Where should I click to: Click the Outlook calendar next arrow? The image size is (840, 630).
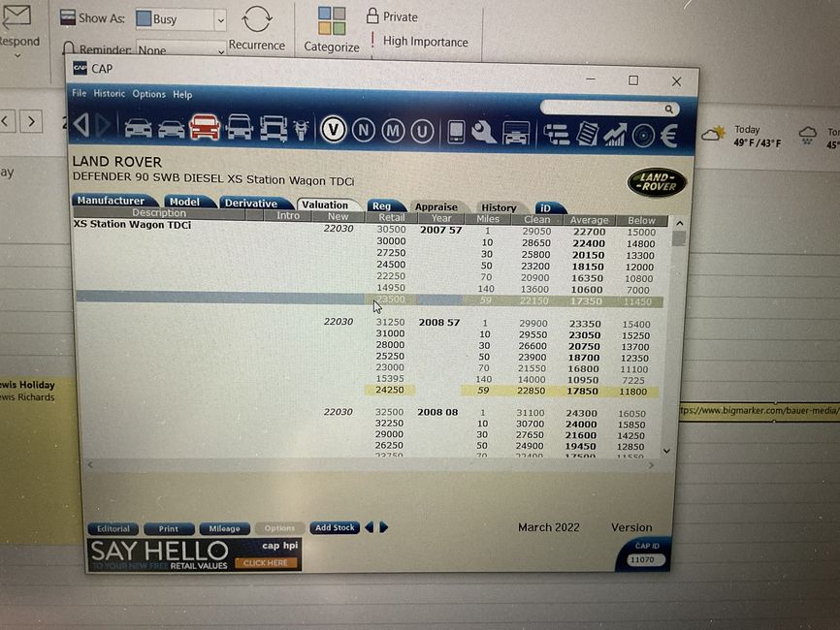point(31,122)
